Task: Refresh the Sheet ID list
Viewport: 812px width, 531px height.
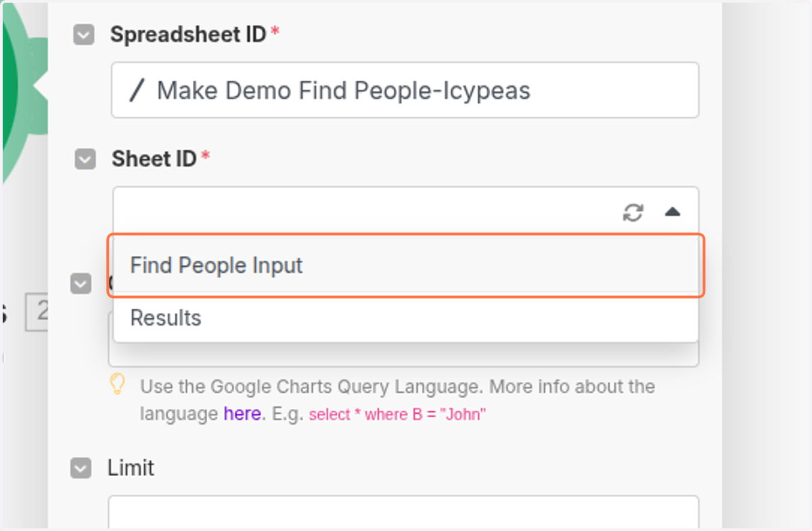Action: tap(633, 213)
